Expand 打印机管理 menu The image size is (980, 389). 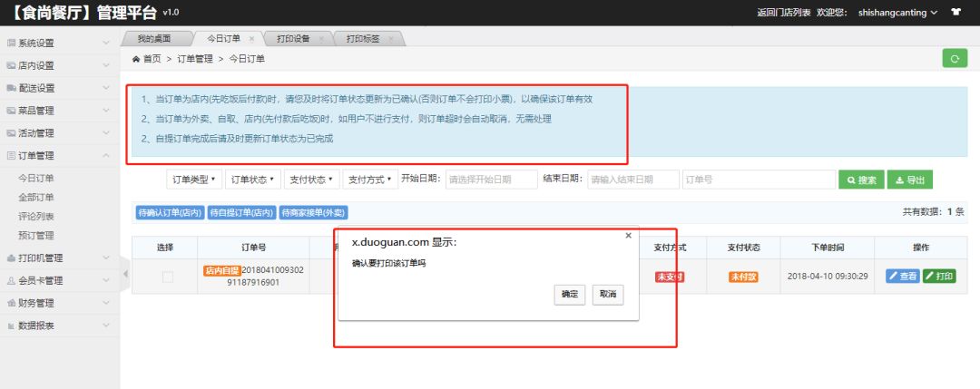click(x=59, y=258)
